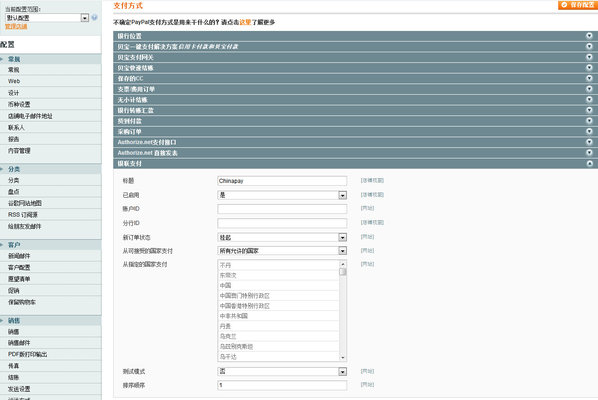Open the 客户配置 sidebar tab
Viewport: 598px width, 400px height.
pos(51,267)
